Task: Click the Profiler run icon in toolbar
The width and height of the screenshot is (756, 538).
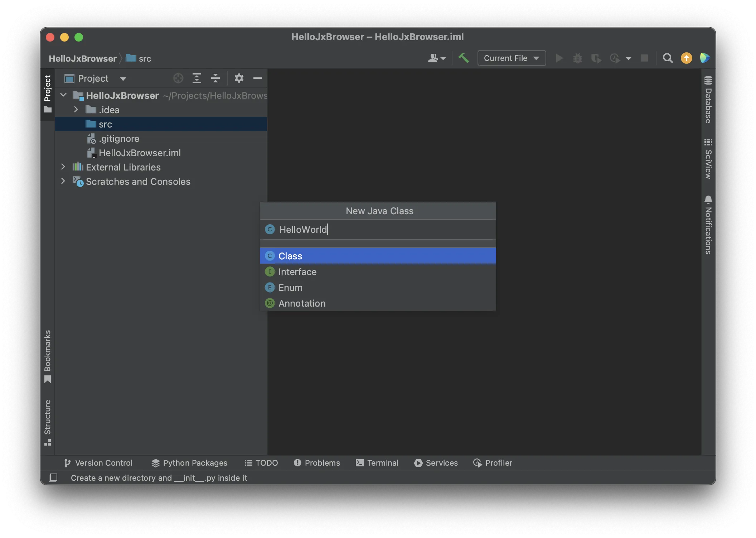Action: (615, 58)
